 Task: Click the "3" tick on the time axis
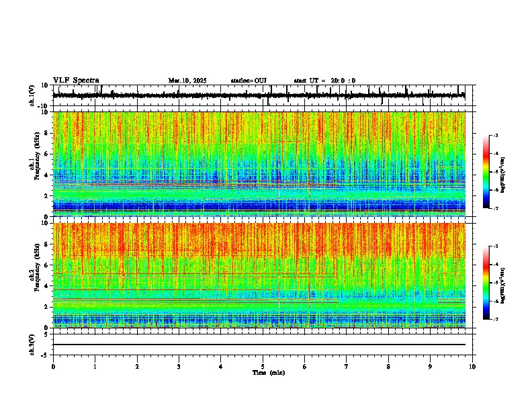[179, 367]
